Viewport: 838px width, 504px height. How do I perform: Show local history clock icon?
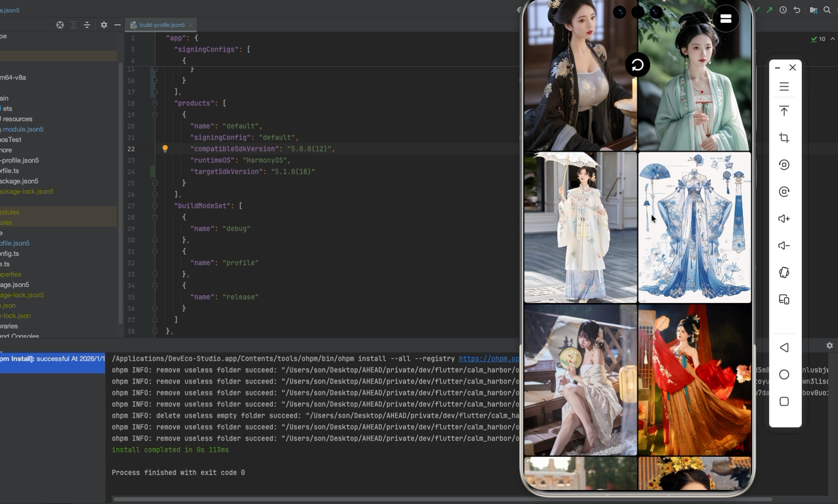point(783,10)
